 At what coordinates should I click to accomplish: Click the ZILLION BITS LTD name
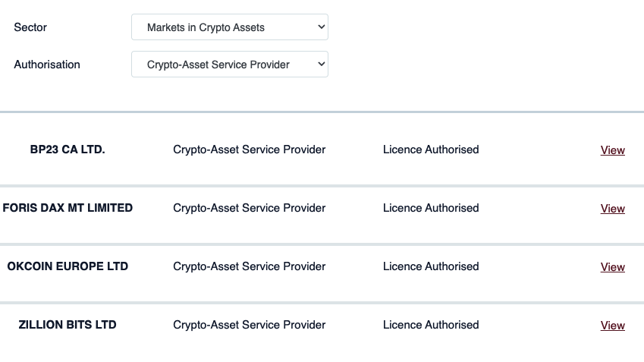68,325
